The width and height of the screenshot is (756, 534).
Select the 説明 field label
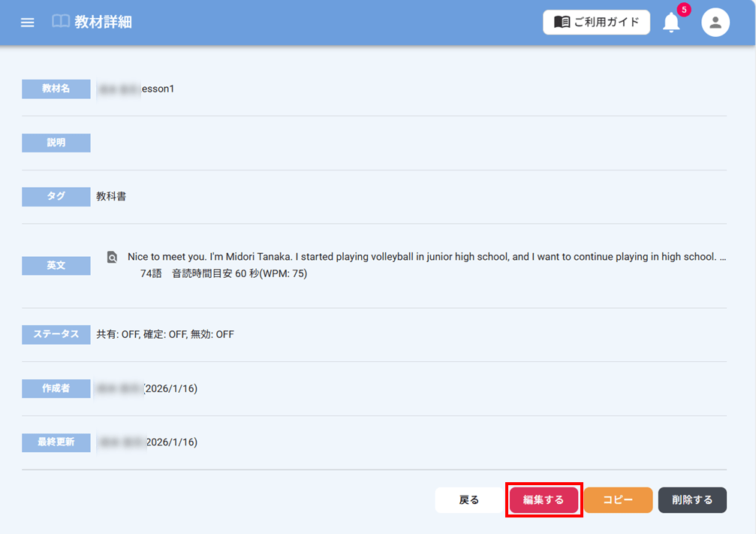56,143
